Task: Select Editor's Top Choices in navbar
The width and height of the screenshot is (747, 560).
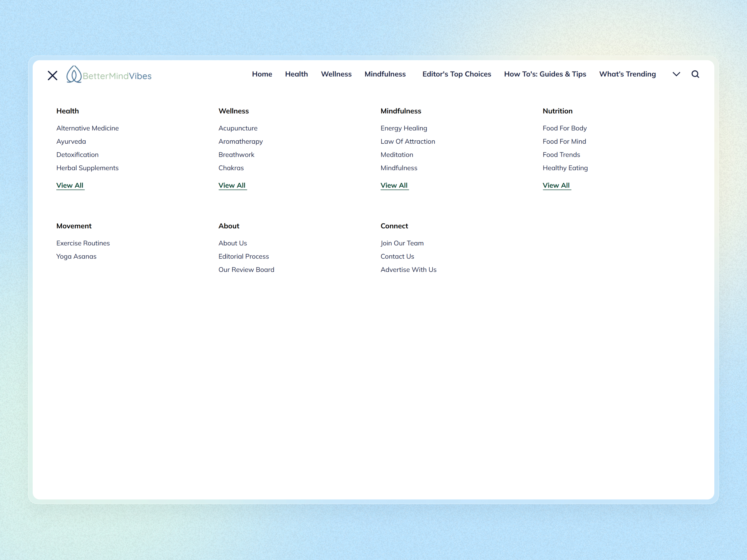Action: 456,74
